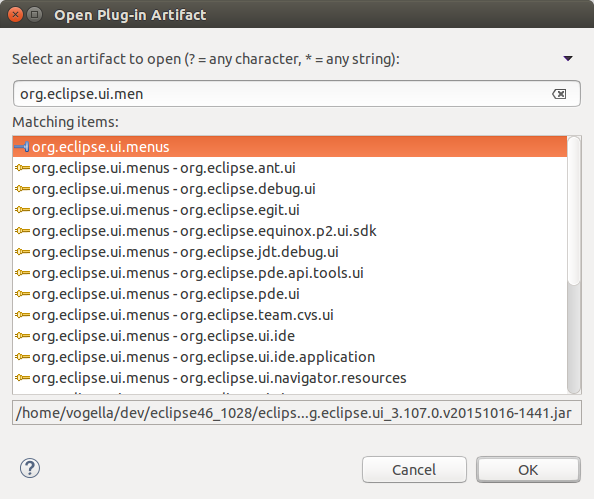Close the Open Plug-in Artifact window
The height and width of the screenshot is (499, 594).
pos(16,15)
